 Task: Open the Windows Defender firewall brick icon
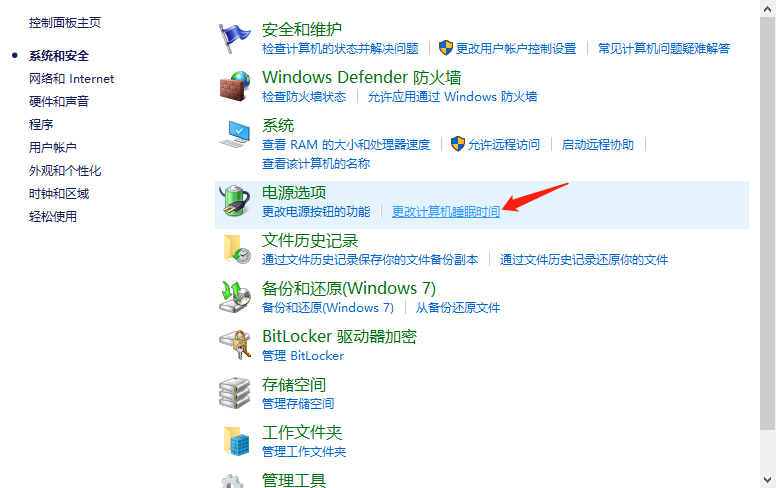point(235,87)
